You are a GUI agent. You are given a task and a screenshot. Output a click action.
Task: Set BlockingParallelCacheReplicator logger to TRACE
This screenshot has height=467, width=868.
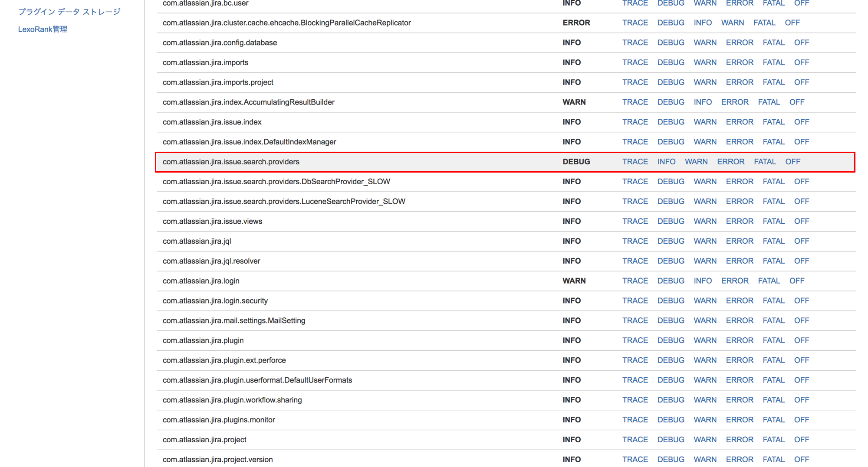(x=635, y=23)
